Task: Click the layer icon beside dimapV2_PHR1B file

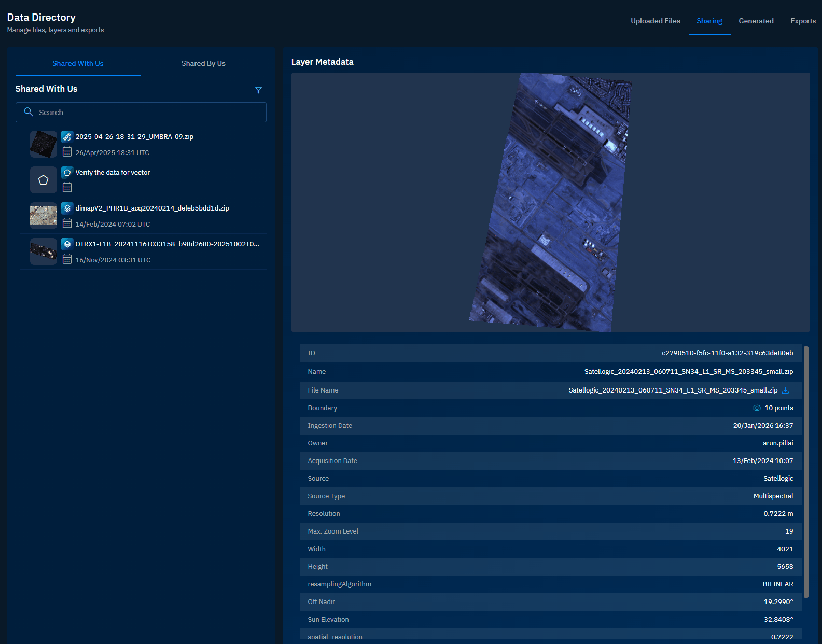Action: click(x=67, y=208)
